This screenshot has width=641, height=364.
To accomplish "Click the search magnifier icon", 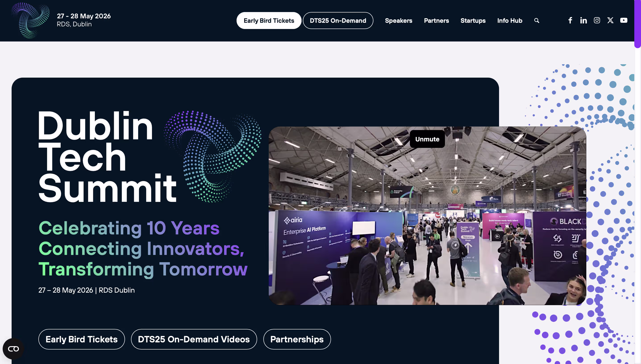I will coord(537,20).
